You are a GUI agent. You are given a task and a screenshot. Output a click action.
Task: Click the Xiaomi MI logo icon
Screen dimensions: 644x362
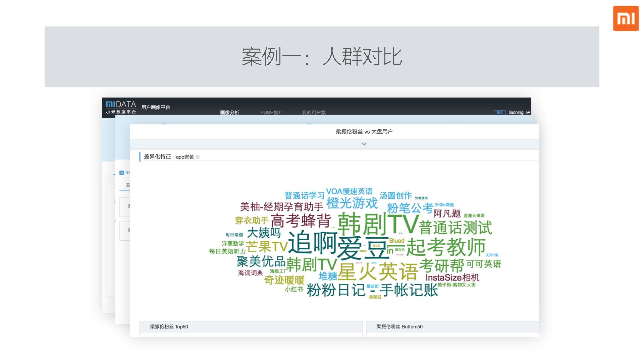tap(626, 18)
